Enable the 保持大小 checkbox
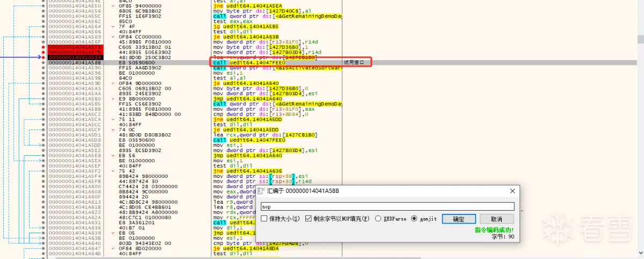644x259 pixels. [x=264, y=219]
